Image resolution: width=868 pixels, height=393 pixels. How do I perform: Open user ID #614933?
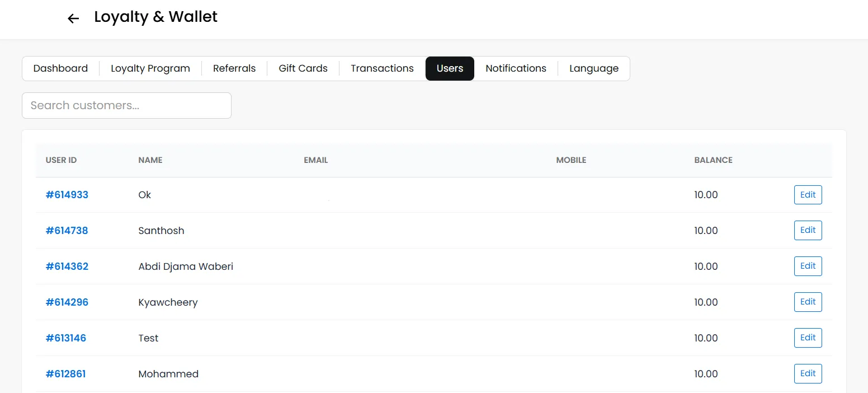tap(67, 195)
